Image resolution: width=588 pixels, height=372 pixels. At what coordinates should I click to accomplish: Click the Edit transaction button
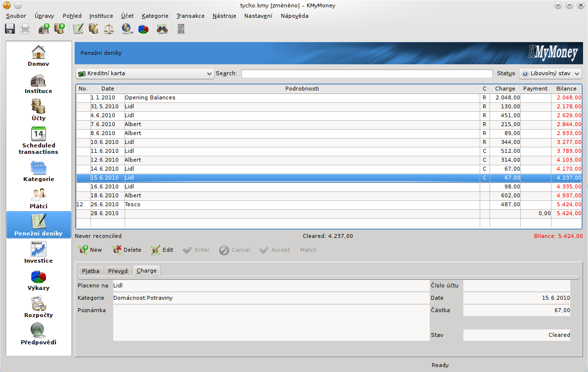pos(162,250)
